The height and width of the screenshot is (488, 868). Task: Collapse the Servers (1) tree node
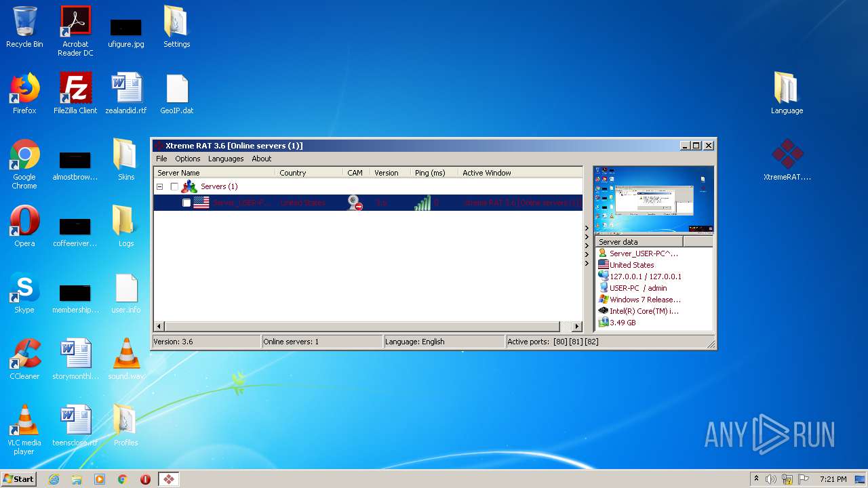click(x=160, y=186)
